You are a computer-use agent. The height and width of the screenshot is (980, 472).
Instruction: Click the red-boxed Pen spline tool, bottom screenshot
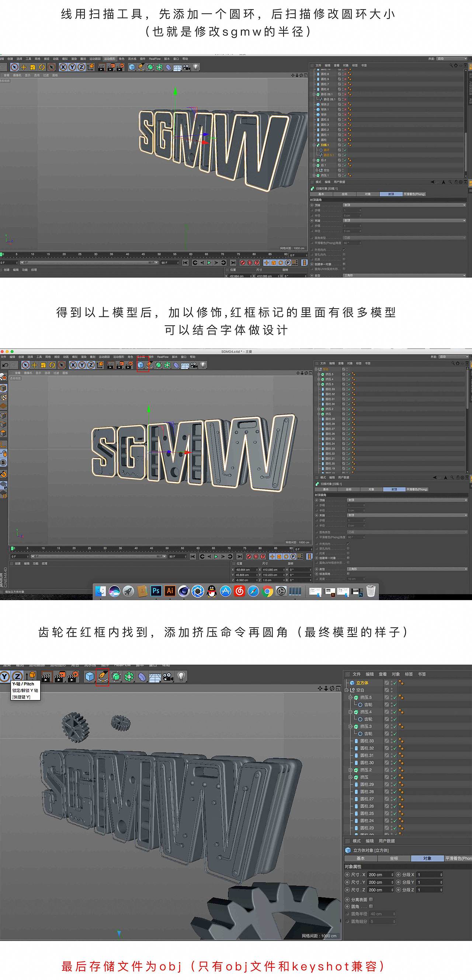(102, 676)
